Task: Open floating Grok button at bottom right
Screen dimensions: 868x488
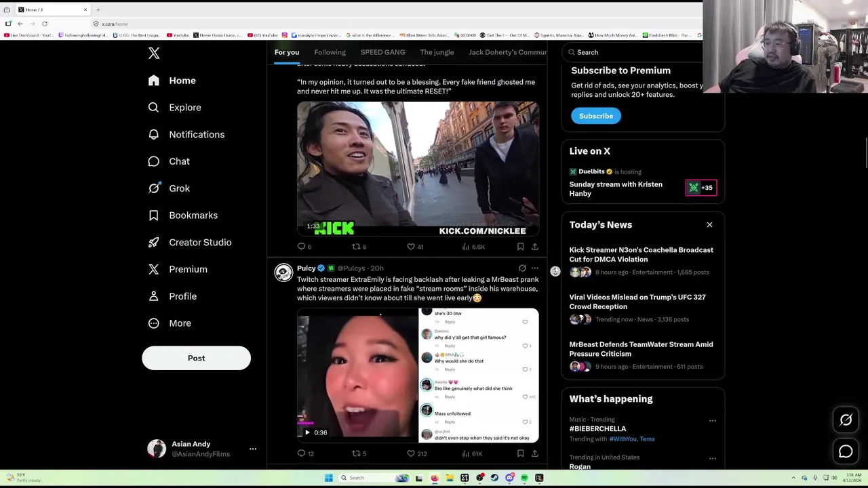Action: [x=846, y=420]
